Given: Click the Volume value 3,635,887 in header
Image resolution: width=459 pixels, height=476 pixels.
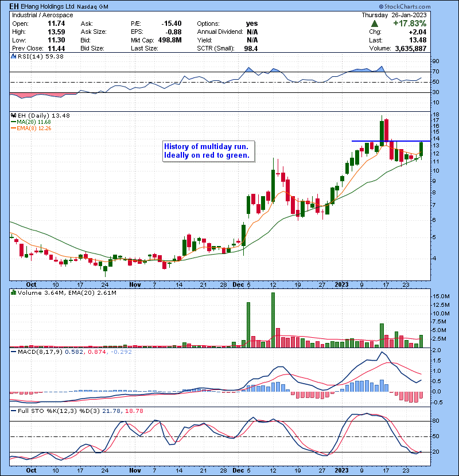Looking at the screenshot, I should point(426,49).
